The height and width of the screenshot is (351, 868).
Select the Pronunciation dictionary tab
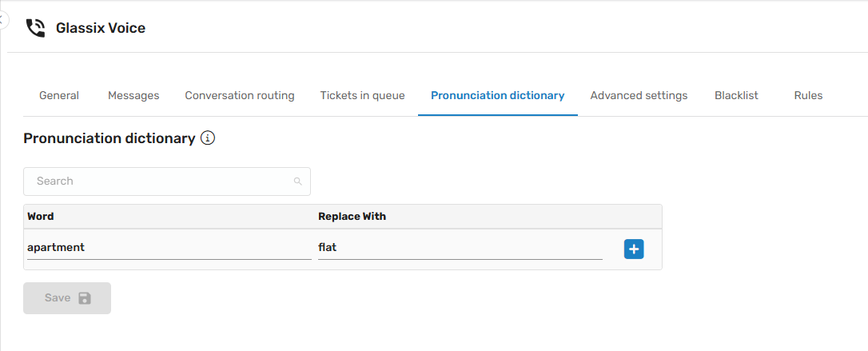tap(497, 96)
